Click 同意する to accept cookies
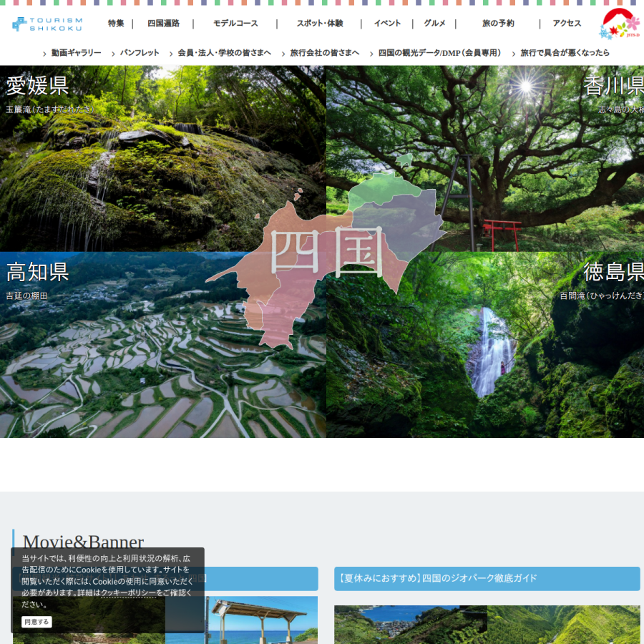Image resolution: width=644 pixels, height=644 pixels. tap(36, 622)
